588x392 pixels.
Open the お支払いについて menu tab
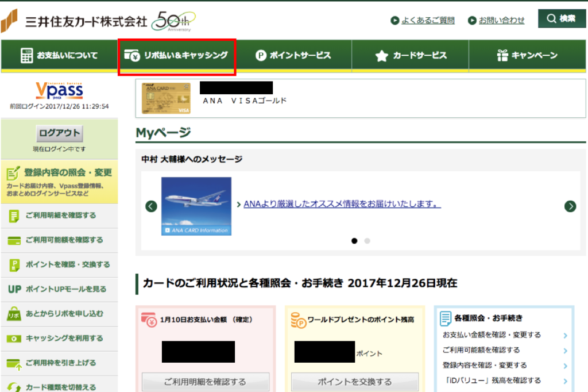pyautogui.click(x=59, y=56)
